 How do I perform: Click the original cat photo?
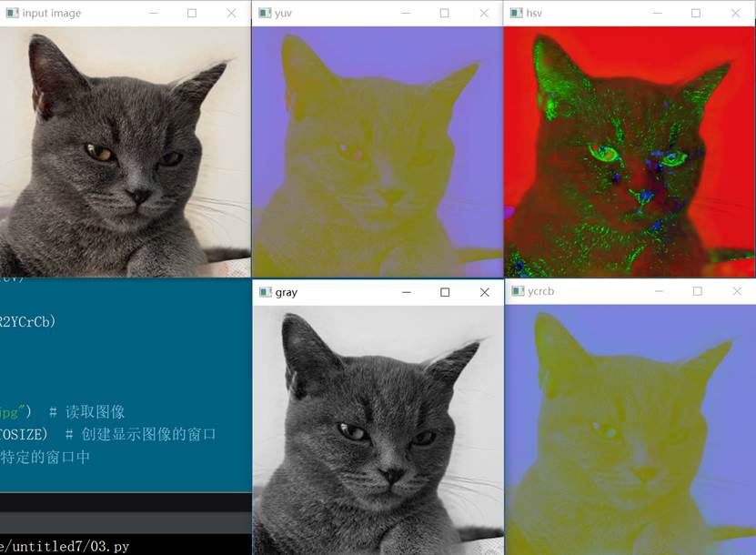pyautogui.click(x=126, y=151)
